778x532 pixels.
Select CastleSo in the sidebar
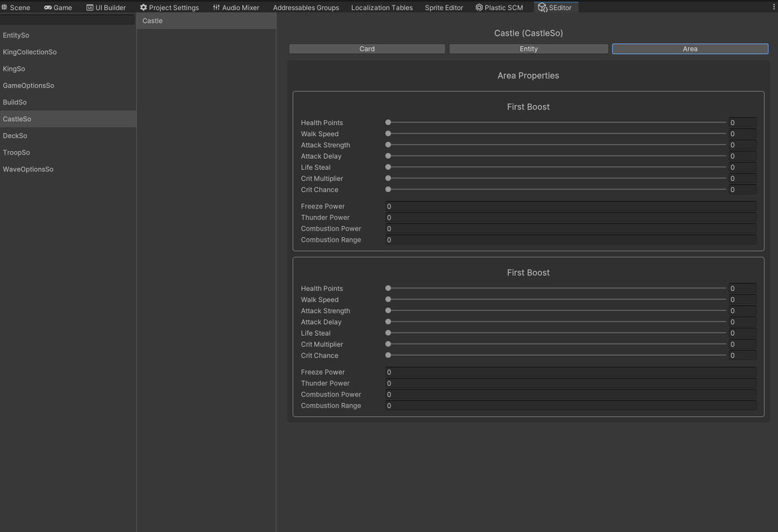[17, 119]
